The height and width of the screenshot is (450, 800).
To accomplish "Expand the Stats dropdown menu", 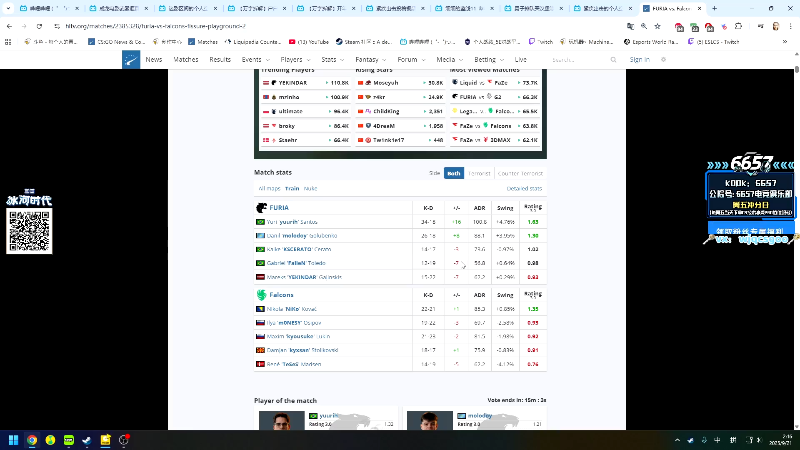I will point(333,60).
